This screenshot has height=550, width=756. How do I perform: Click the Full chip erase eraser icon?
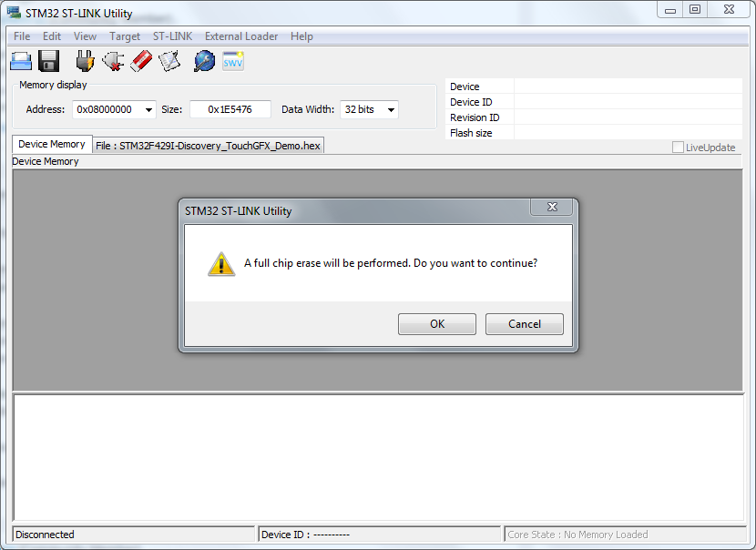click(x=141, y=61)
